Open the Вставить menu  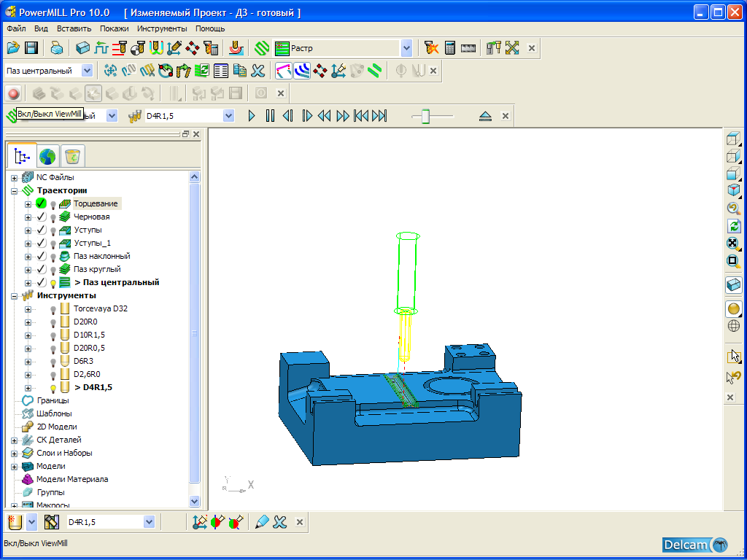pos(74,28)
